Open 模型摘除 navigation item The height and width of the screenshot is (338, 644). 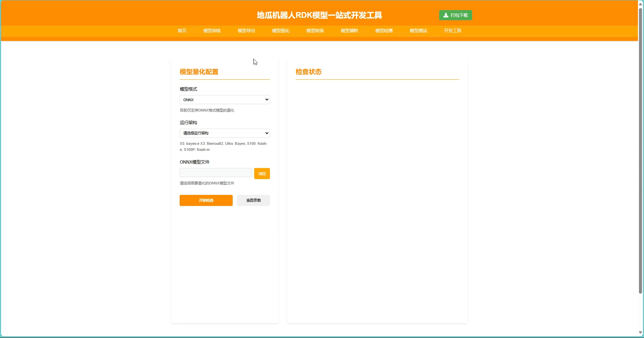[x=350, y=31]
